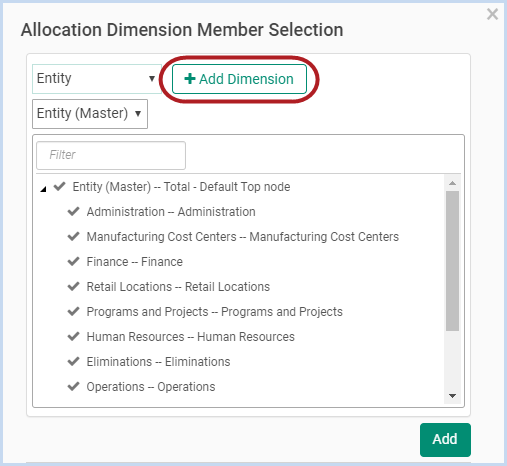The height and width of the screenshot is (466, 507).
Task: Select Operations -- Operations item
Action: tap(151, 387)
